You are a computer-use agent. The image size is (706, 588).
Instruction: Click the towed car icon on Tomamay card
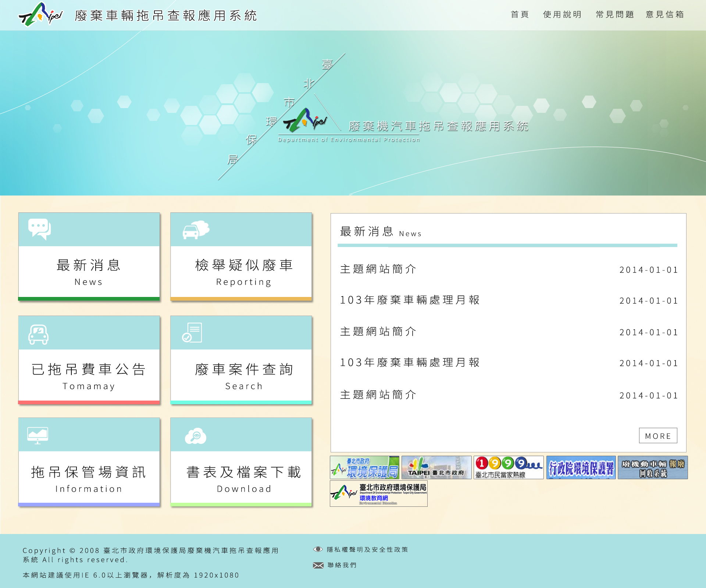coord(38,334)
